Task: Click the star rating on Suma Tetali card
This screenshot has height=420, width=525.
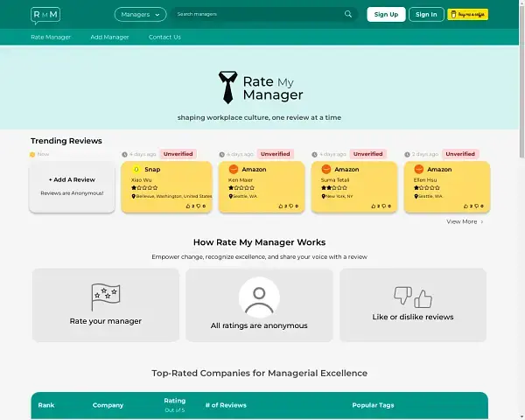Action: tap(331, 187)
